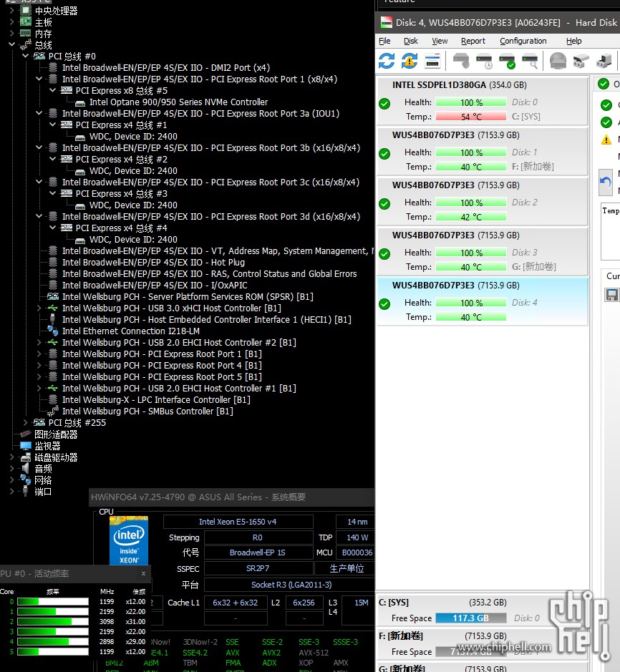
Task: Select Intel Wellsburg PCH - SMBus Controller [B1]
Action: click(x=147, y=411)
